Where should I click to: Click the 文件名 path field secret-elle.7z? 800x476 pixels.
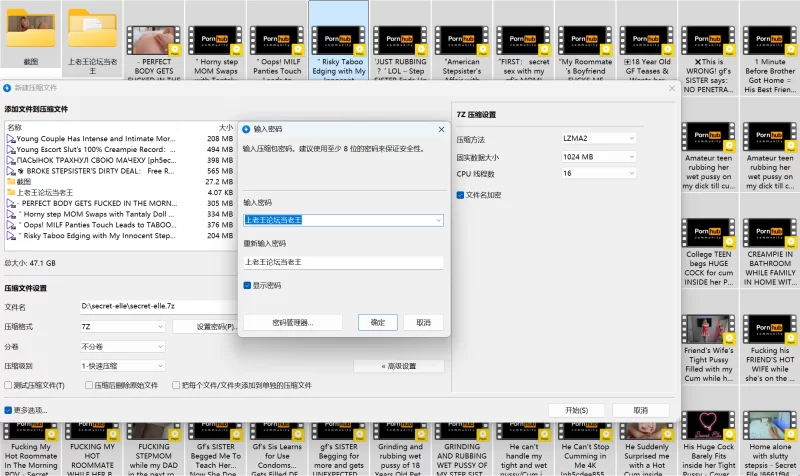[x=158, y=306]
